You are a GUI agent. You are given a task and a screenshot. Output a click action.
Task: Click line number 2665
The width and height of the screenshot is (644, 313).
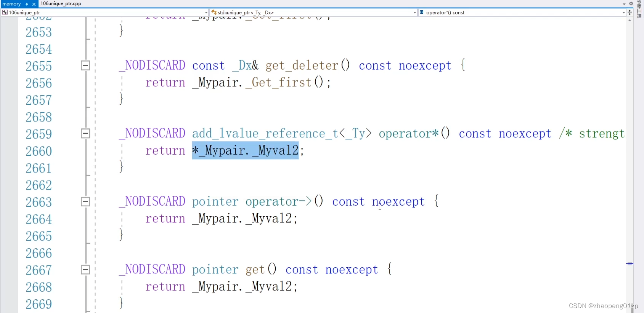pos(39,236)
